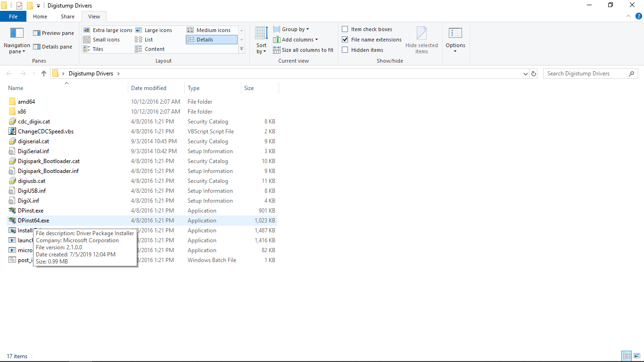Open the Sort by dropdown
The height and width of the screenshot is (362, 644).
pos(261,40)
